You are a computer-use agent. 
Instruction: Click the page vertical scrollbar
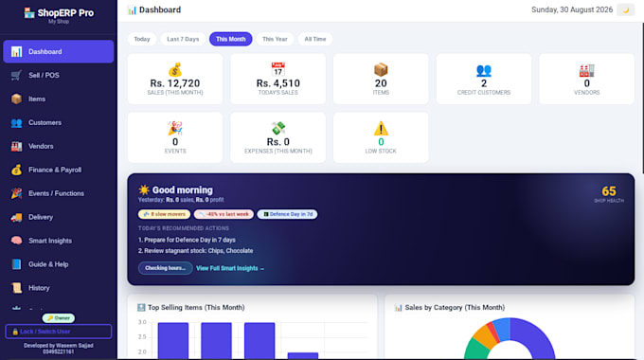click(x=642, y=99)
